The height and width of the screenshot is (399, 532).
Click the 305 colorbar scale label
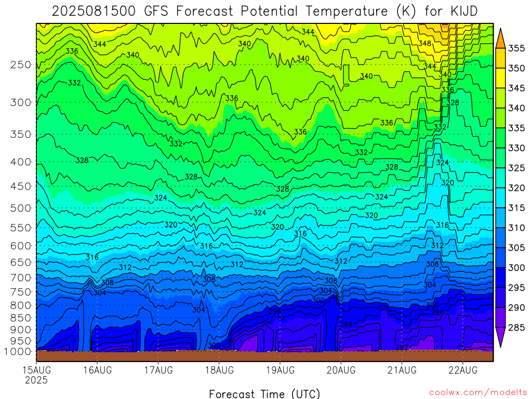click(x=516, y=248)
